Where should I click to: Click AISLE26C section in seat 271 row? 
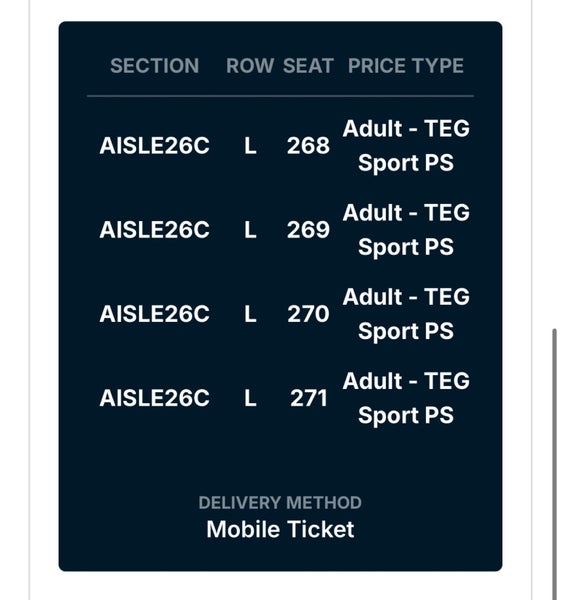155,398
